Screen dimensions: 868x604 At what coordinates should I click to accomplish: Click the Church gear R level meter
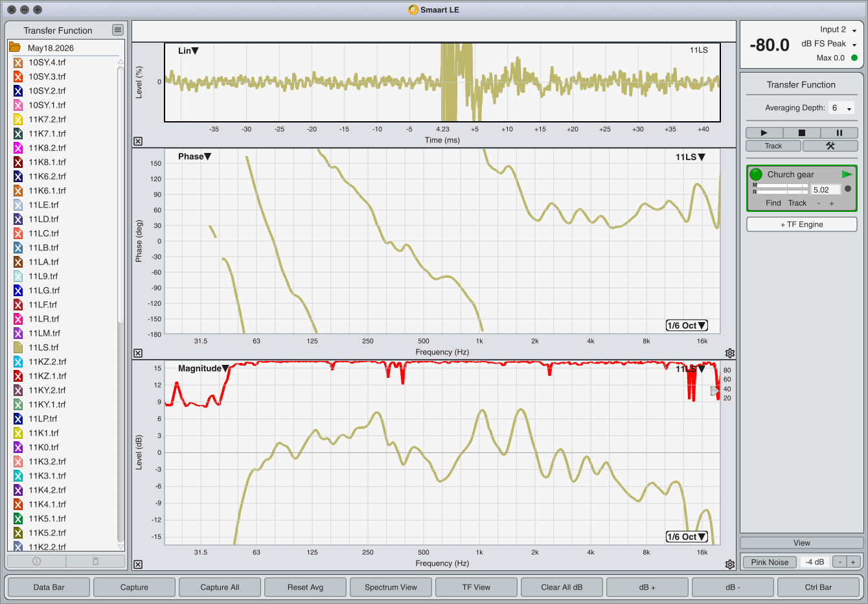point(782,192)
